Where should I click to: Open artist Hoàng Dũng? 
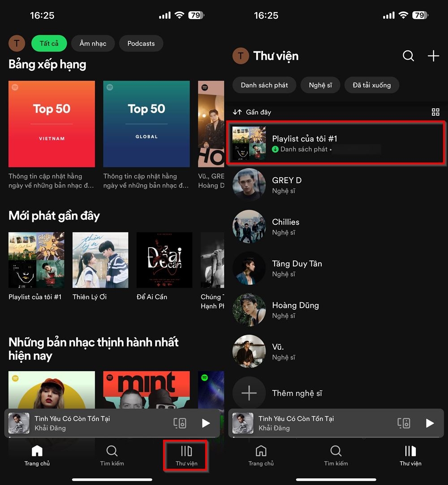pos(336,310)
